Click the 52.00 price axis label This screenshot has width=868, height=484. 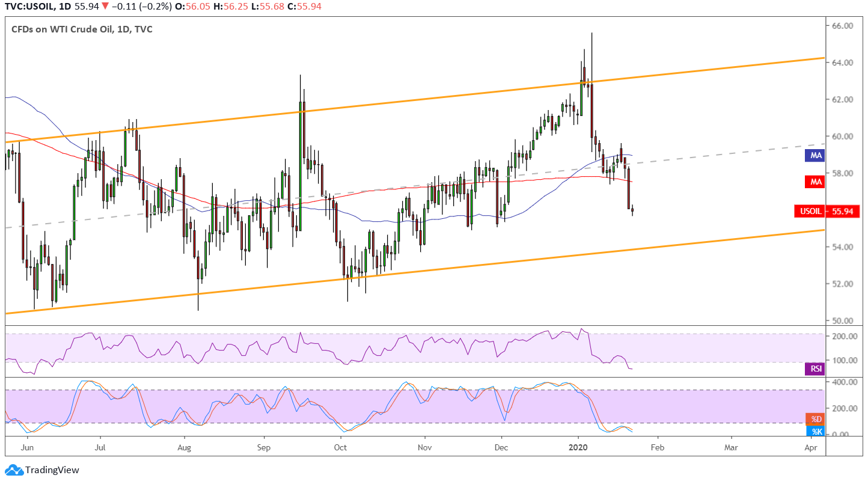[x=843, y=284]
